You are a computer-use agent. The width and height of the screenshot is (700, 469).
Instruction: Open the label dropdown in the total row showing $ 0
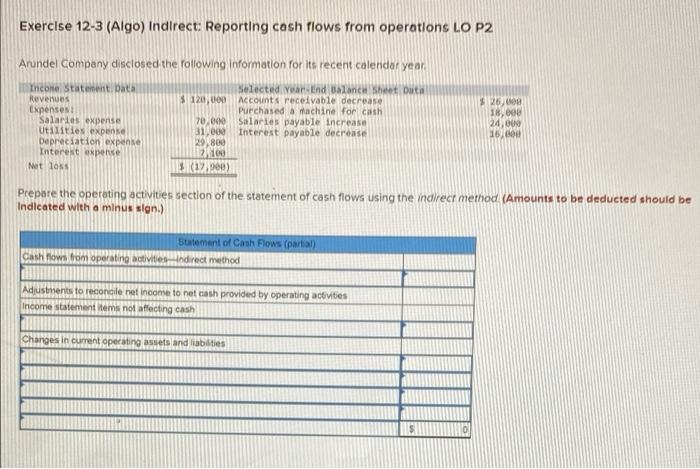point(209,423)
